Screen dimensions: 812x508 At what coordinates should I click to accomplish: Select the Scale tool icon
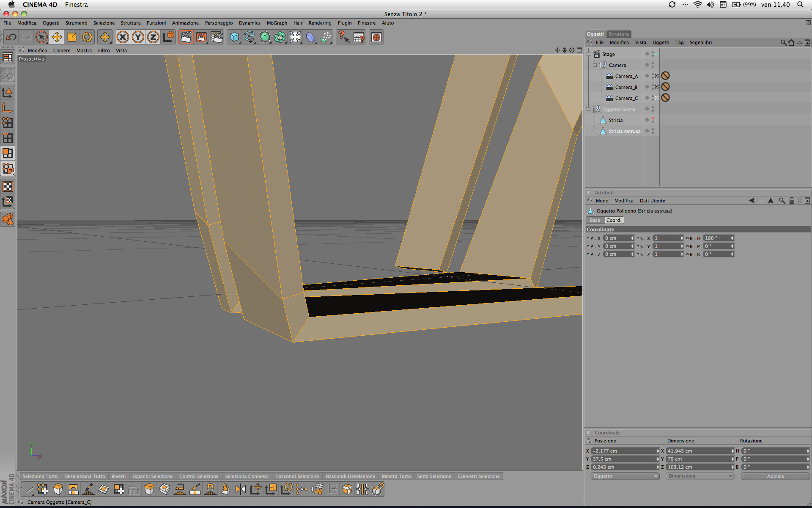point(72,37)
